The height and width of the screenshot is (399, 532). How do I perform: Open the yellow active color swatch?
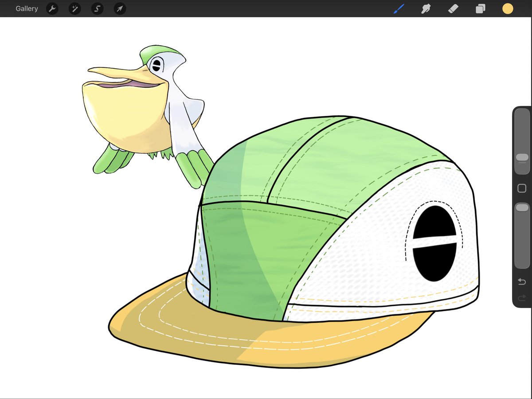coord(508,8)
